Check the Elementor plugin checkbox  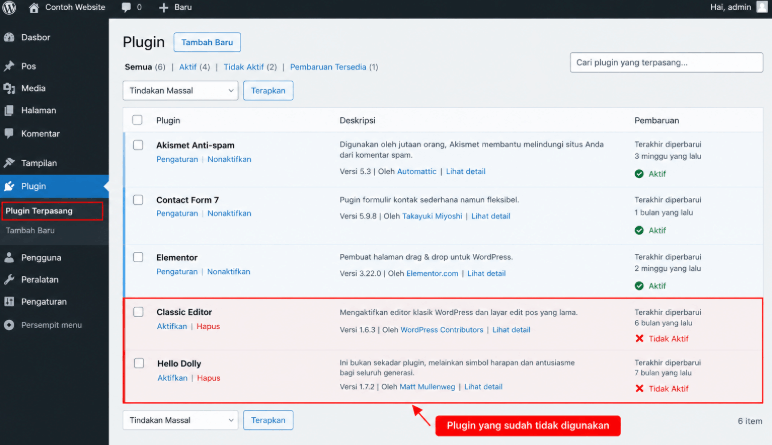(138, 257)
